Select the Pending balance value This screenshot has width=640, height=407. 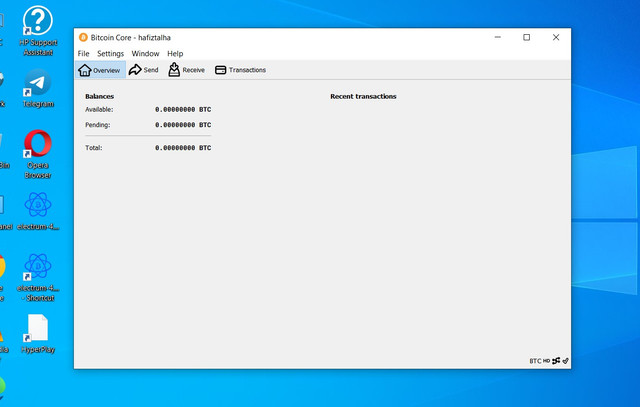(183, 125)
